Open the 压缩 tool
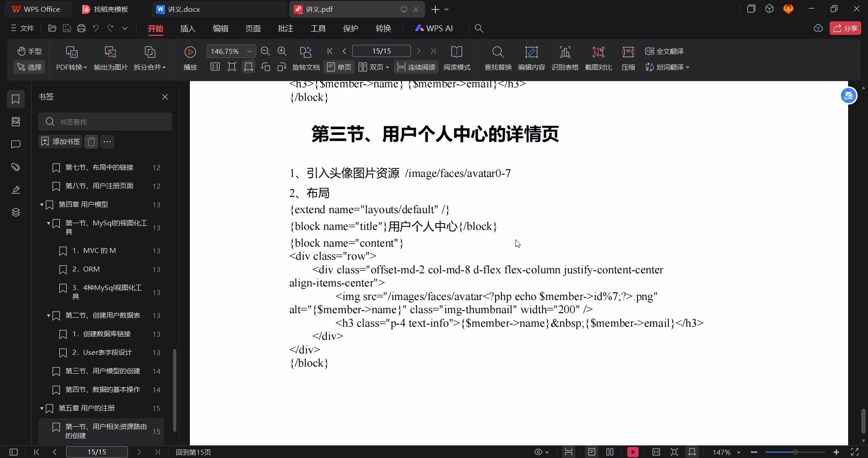The width and height of the screenshot is (868, 458). 628,58
